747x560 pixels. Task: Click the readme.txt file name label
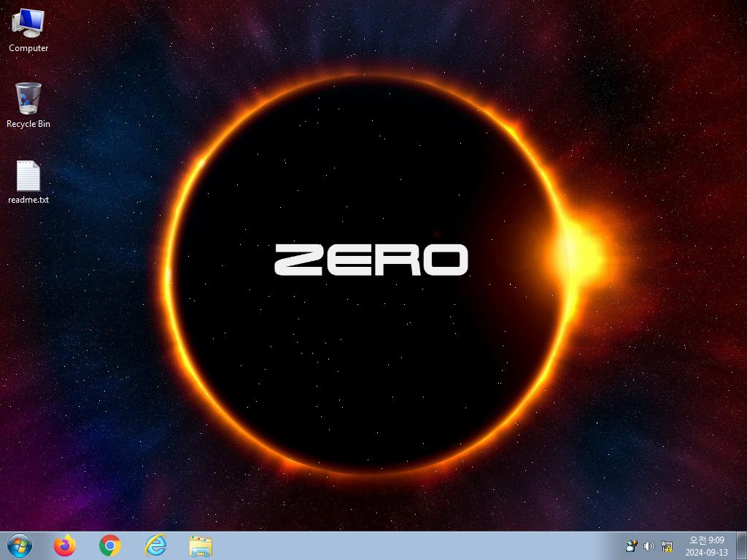(x=28, y=200)
